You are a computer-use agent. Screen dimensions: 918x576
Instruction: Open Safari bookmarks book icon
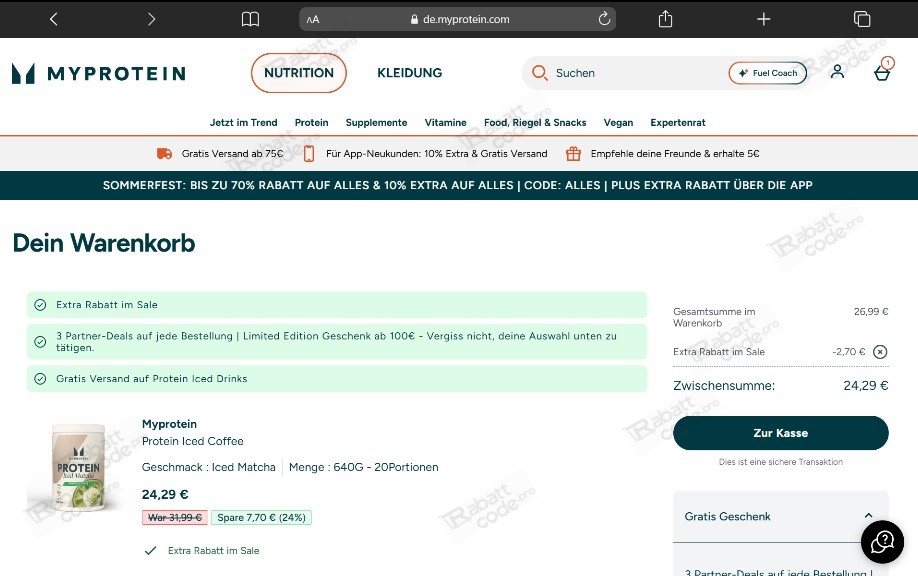250,19
